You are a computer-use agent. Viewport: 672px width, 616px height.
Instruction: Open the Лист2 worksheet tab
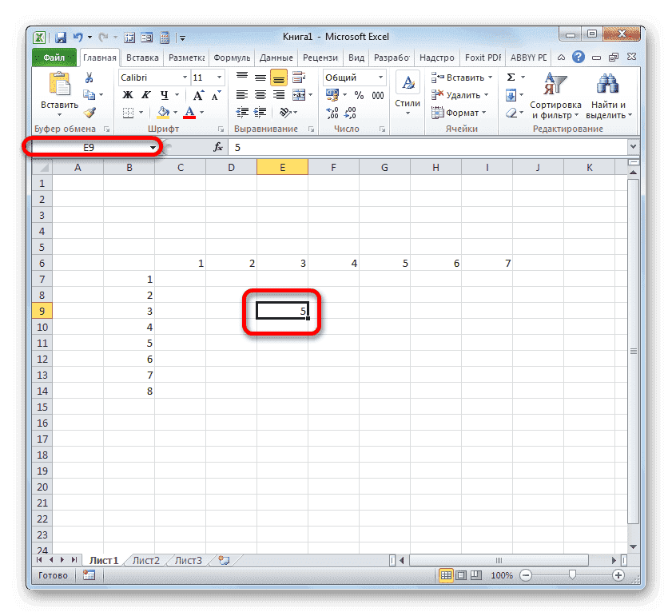pyautogui.click(x=145, y=560)
